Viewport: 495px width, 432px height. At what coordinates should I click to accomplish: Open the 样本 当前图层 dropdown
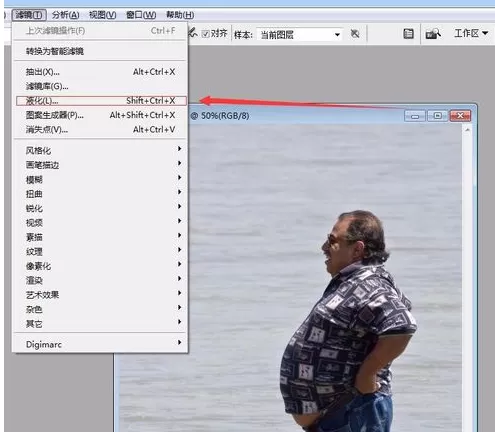[x=299, y=34]
